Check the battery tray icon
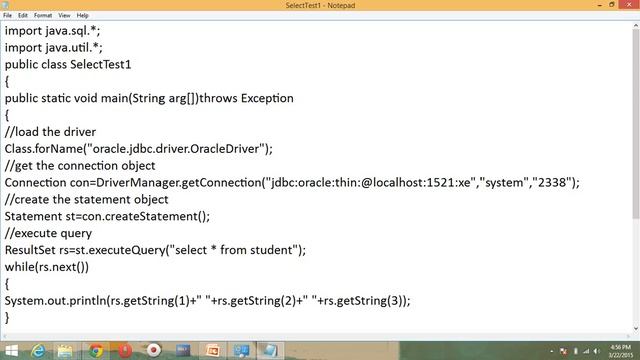 tap(576, 351)
